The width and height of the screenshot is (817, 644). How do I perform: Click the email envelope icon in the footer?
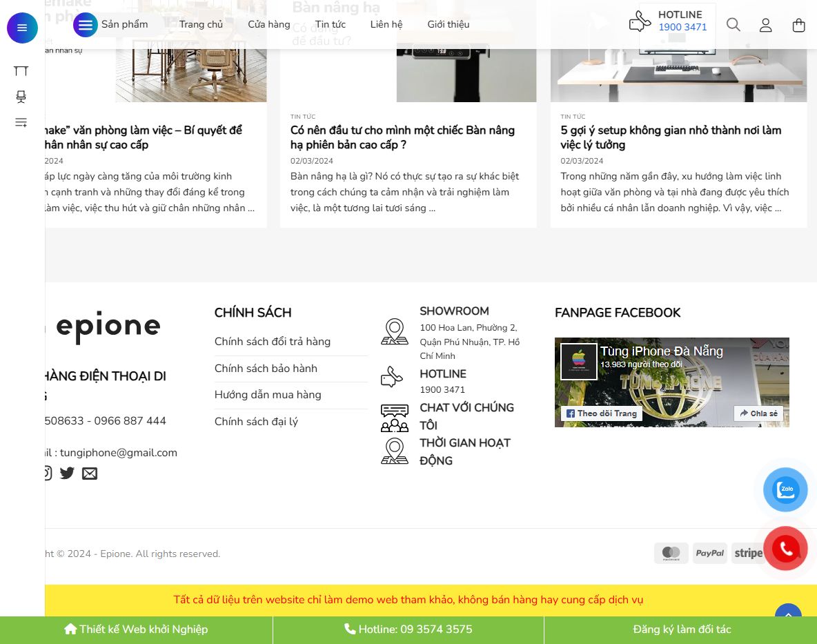pyautogui.click(x=90, y=473)
